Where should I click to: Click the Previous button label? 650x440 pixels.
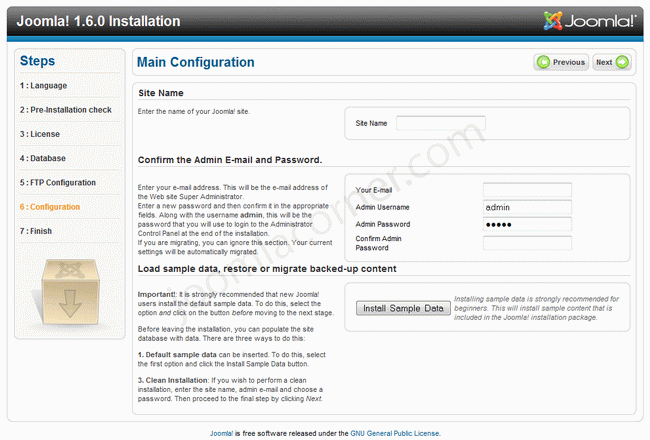tap(569, 62)
